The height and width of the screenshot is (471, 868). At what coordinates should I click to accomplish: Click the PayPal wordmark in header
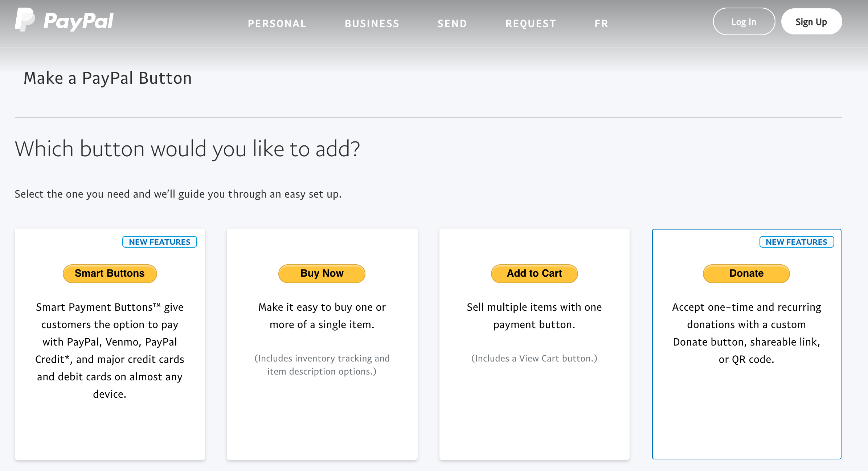click(78, 21)
